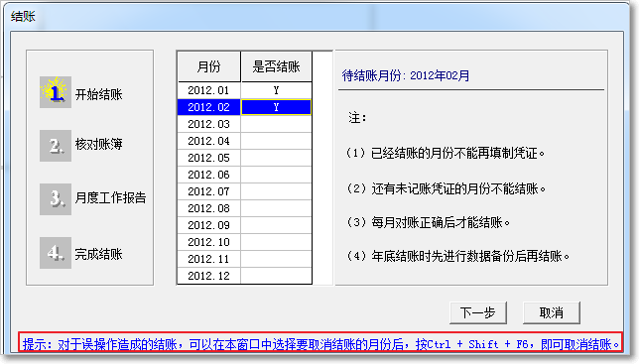The image size is (639, 364).
Task: Click the step 1 开始结账 icon
Action: [x=56, y=92]
